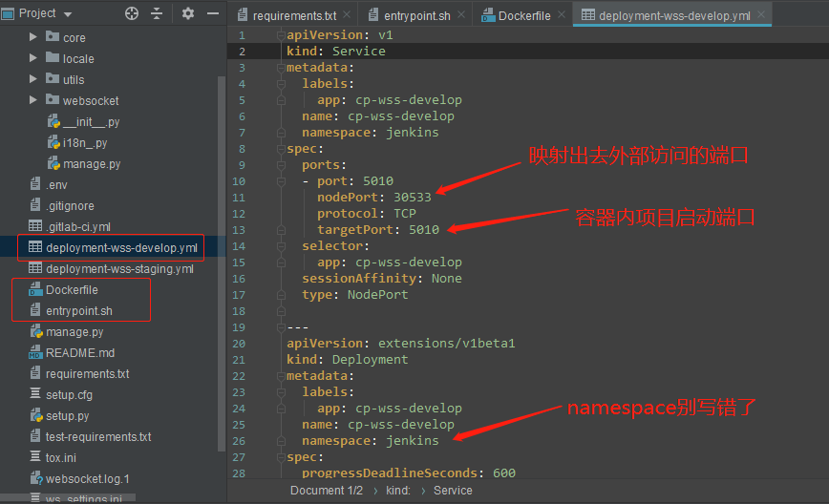Click the tox.ini file icon
The height and width of the screenshot is (504, 829).
35,456
